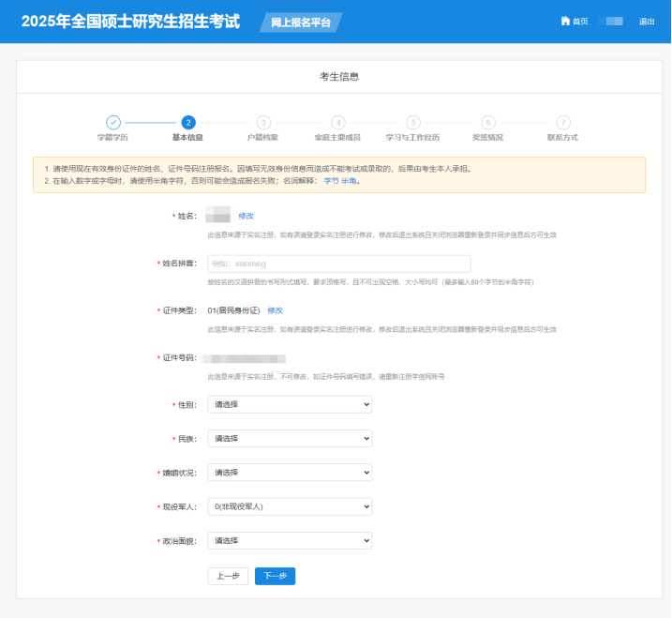Click step 4 circle 家庭主要成员

point(338,122)
